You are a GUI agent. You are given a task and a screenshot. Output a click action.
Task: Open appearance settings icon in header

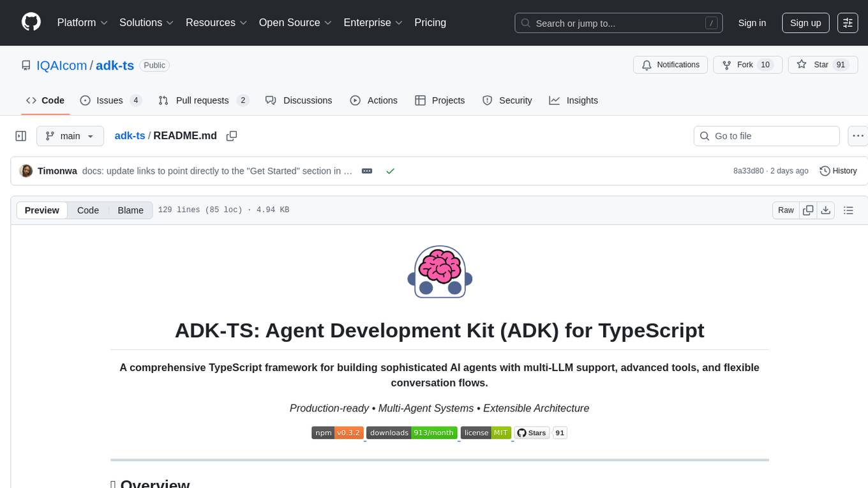(x=848, y=23)
